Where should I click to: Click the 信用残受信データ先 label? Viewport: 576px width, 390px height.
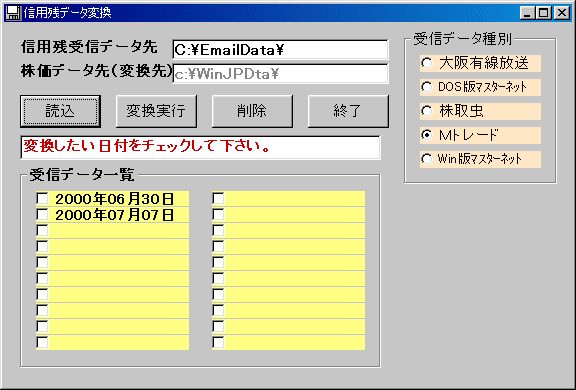click(89, 47)
